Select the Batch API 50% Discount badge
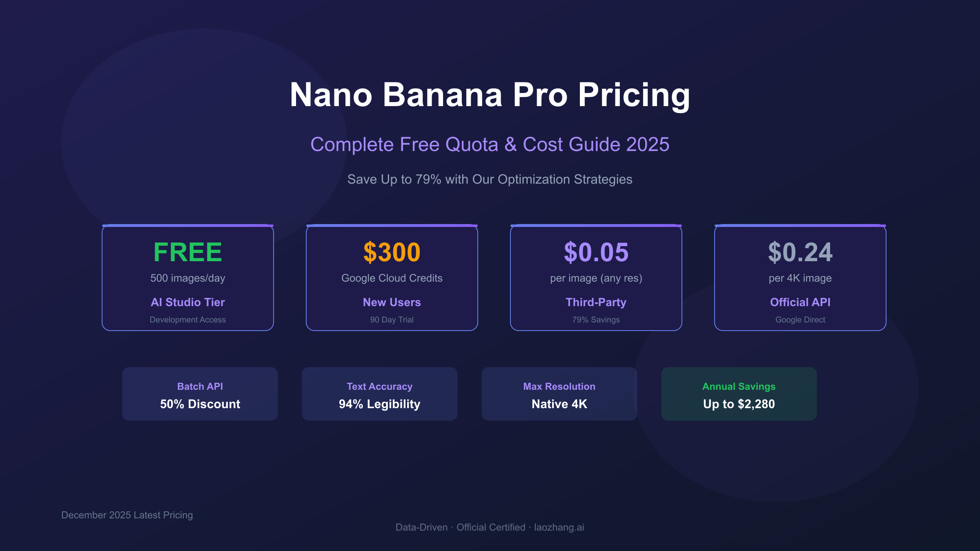 pos(200,394)
